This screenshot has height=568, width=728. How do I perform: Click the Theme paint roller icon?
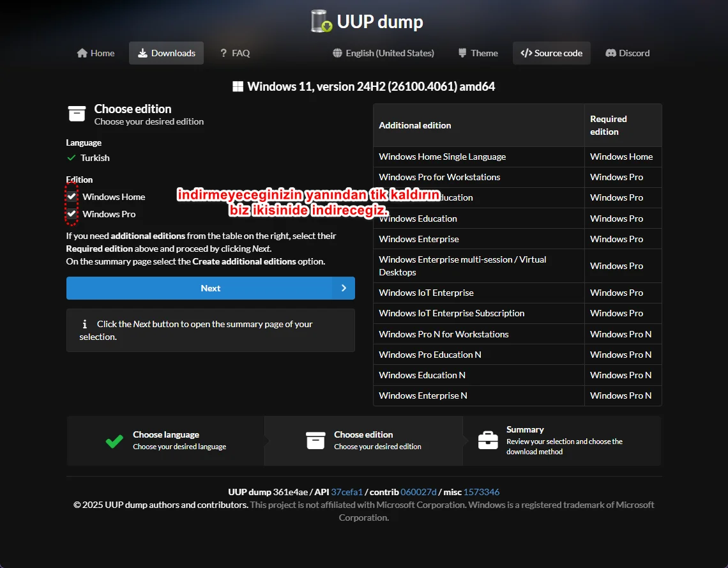coord(462,53)
